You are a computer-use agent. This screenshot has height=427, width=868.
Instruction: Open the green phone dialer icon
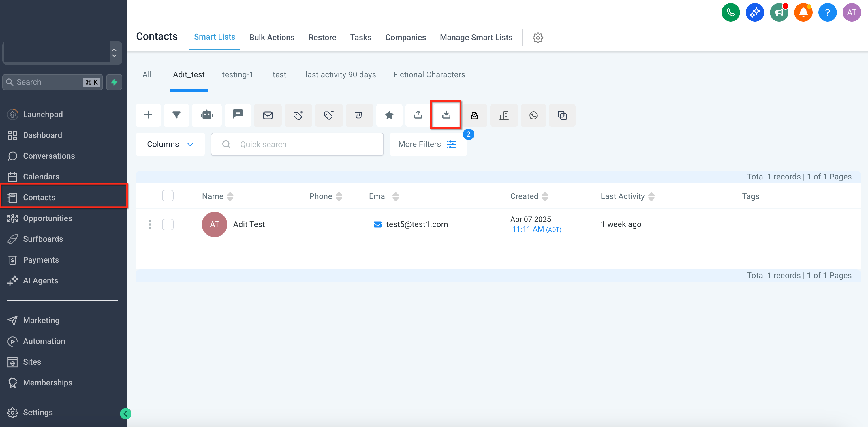coord(730,12)
